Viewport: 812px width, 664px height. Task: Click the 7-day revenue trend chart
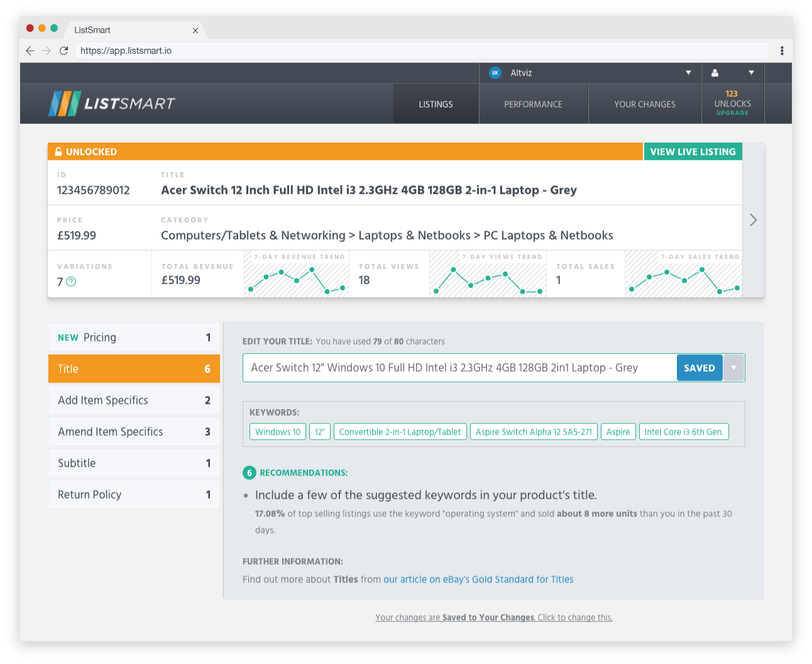[297, 274]
